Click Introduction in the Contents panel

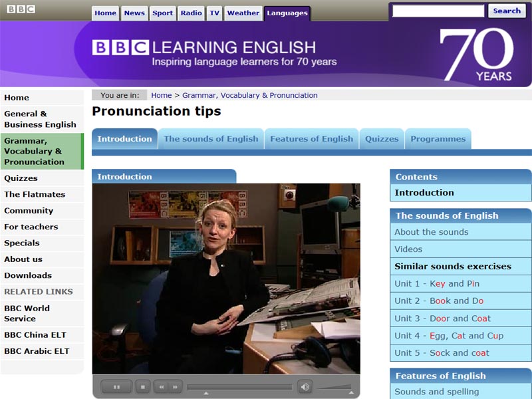coord(461,193)
